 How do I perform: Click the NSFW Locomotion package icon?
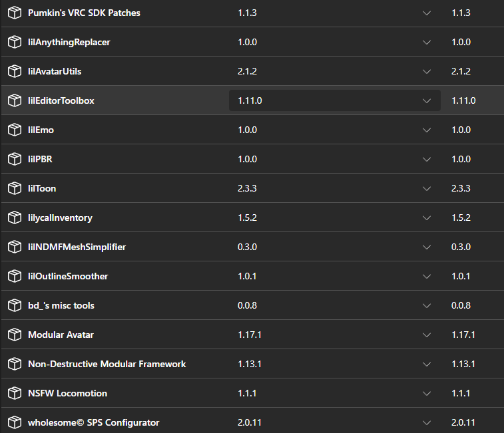15,393
